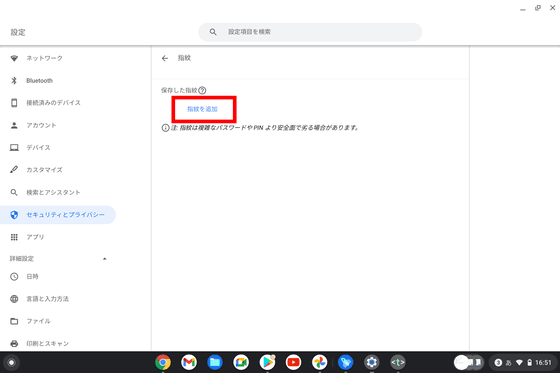Viewport: 560px width, 373px height.
Task: Select ネットワーク in sidebar
Action: click(58, 58)
